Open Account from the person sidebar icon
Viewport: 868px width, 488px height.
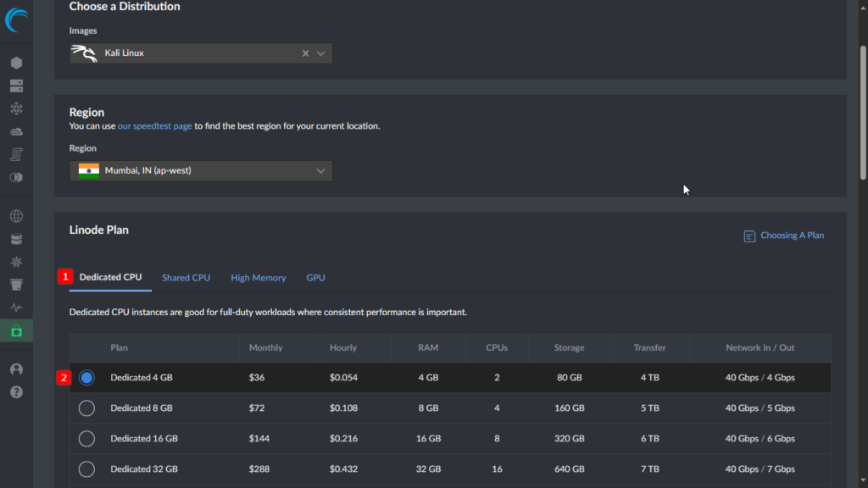pyautogui.click(x=17, y=369)
